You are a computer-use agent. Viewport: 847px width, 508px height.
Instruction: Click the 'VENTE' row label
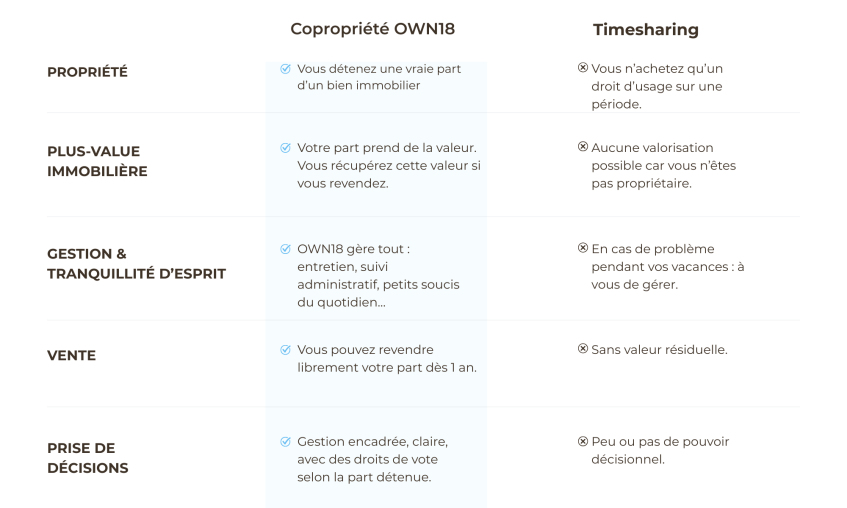pos(71,355)
